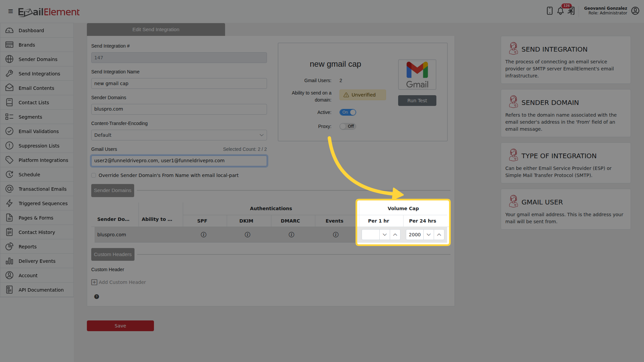Check Override Sender Domain's From Name checkbox
Viewport: 644px width, 362px height.
click(x=94, y=176)
